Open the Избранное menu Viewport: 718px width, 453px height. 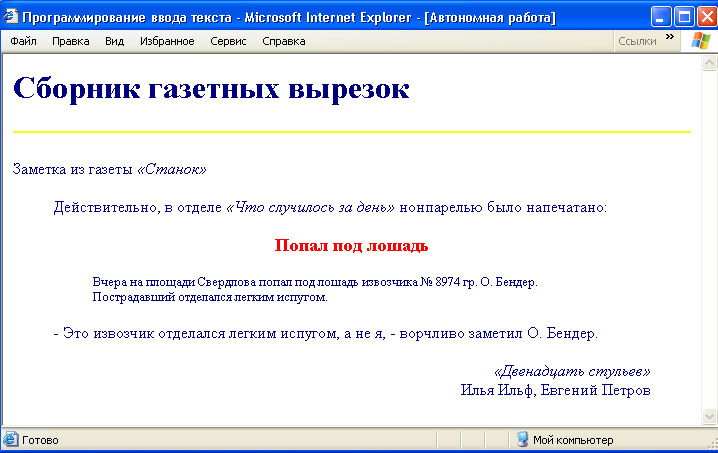(x=167, y=41)
